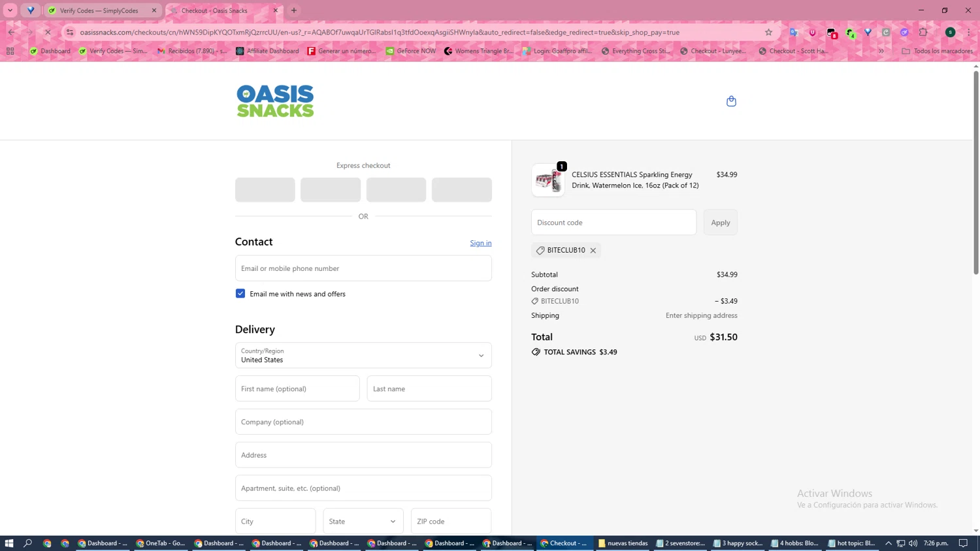This screenshot has width=980, height=551.
Task: Click the page vertical scrollbar
Action: tap(976, 173)
